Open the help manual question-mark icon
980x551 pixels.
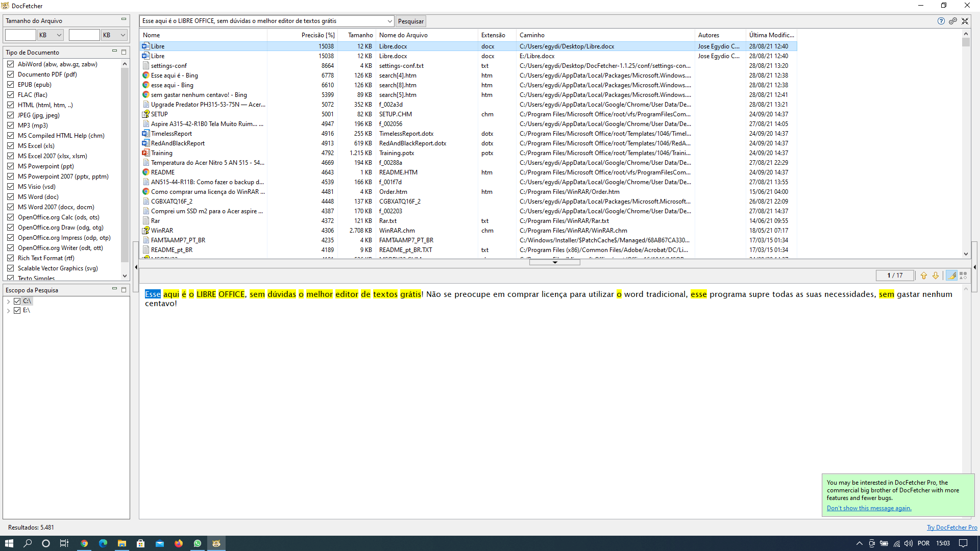(x=941, y=21)
